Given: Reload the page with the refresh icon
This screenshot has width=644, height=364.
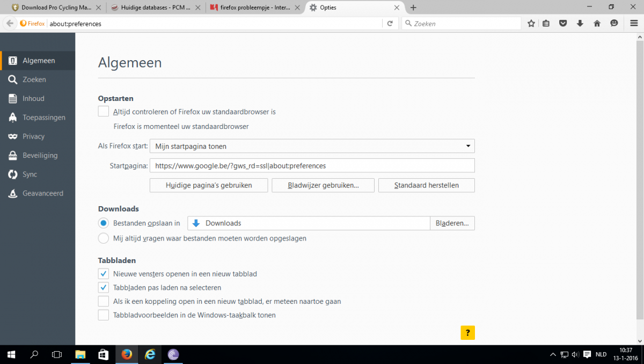Looking at the screenshot, I should tap(390, 24).
